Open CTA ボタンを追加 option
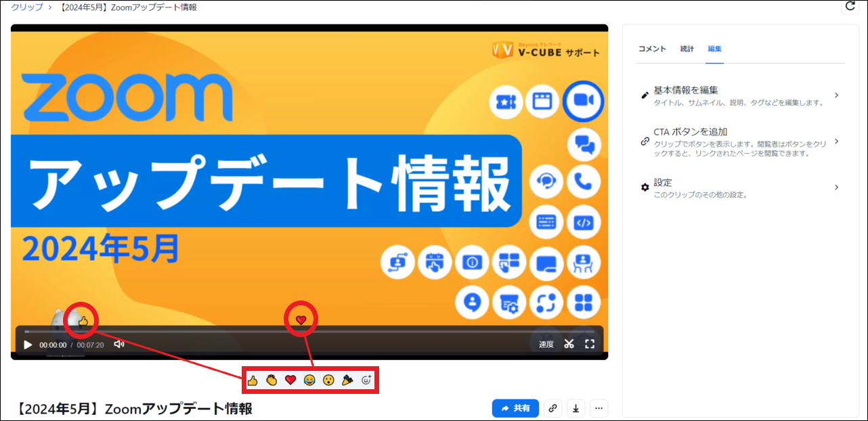Image resolution: width=868 pixels, height=421 pixels. point(740,142)
